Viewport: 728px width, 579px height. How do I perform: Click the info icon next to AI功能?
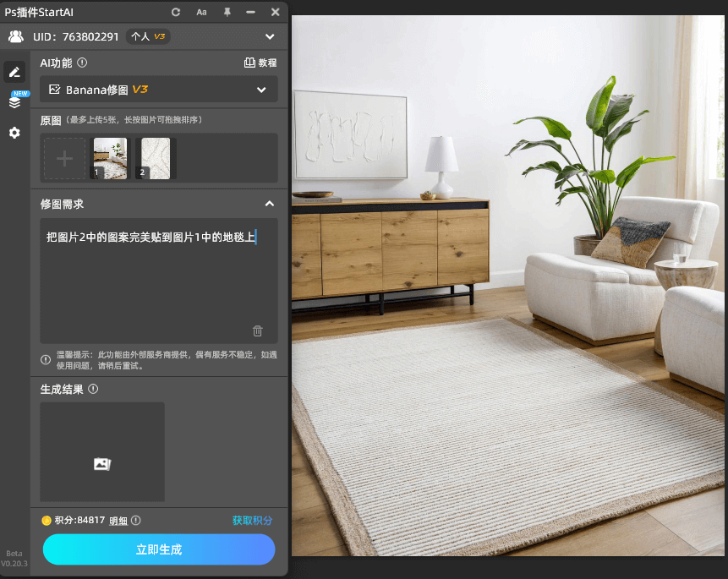coord(81,63)
